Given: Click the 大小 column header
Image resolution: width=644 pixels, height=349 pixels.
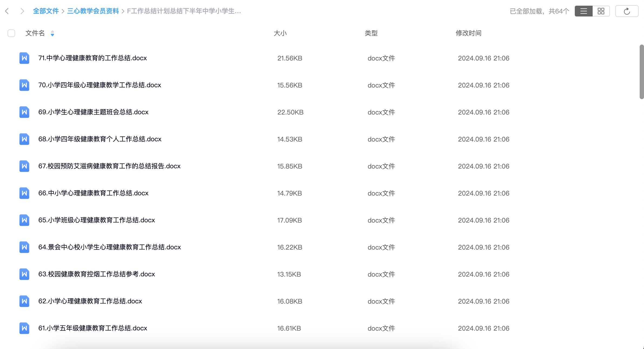Looking at the screenshot, I should pyautogui.click(x=280, y=33).
